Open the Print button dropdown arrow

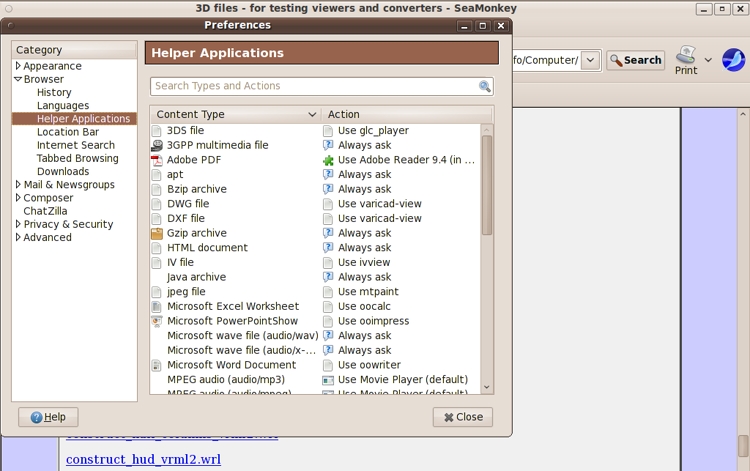click(x=708, y=60)
